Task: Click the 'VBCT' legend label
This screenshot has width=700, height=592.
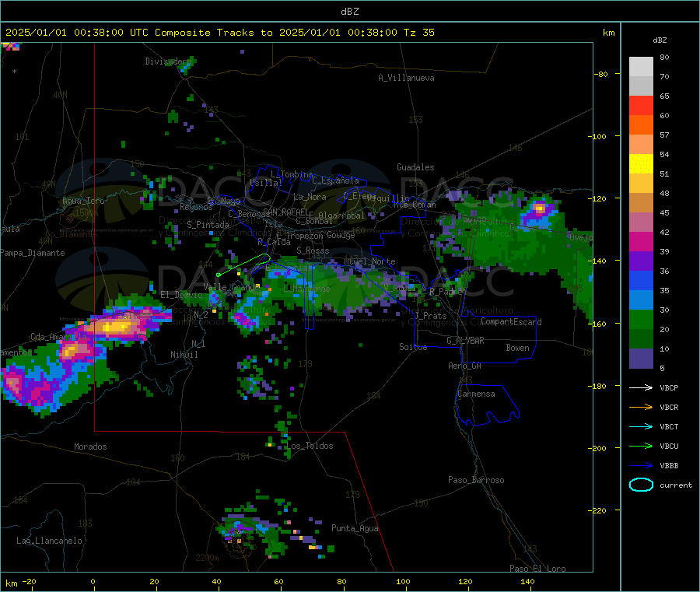Action: click(x=669, y=427)
